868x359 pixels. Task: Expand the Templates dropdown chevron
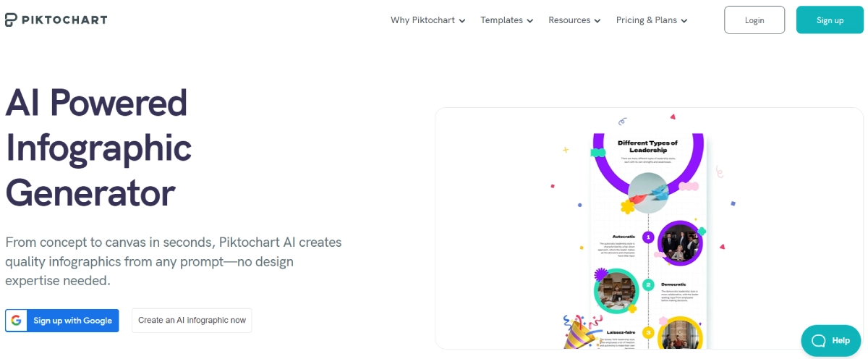point(530,21)
